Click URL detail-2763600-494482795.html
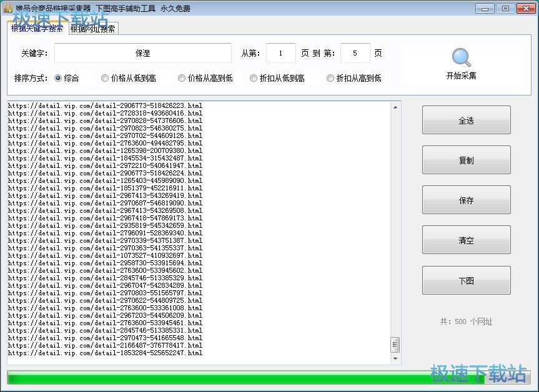 pos(105,143)
